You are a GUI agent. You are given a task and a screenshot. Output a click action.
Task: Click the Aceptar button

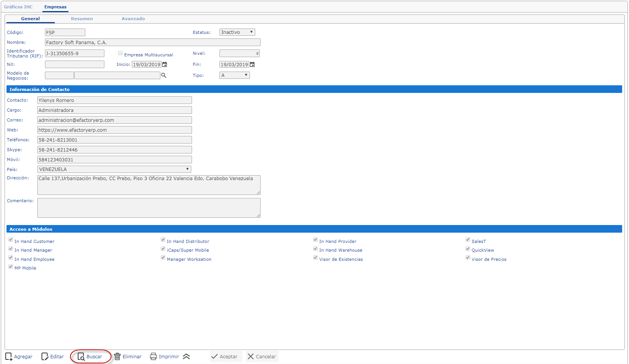226,357
